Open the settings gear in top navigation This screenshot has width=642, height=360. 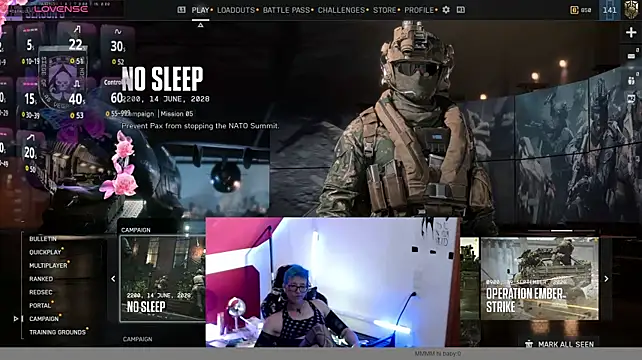(446, 9)
